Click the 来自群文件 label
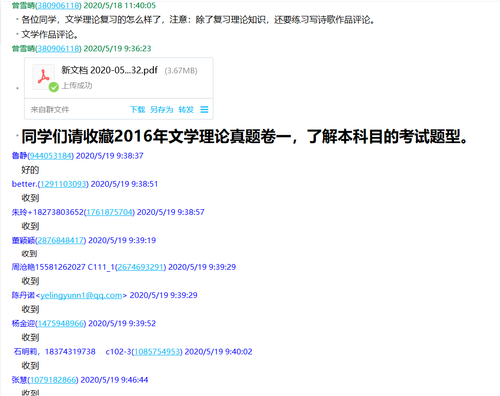The image size is (500, 396). (50, 109)
